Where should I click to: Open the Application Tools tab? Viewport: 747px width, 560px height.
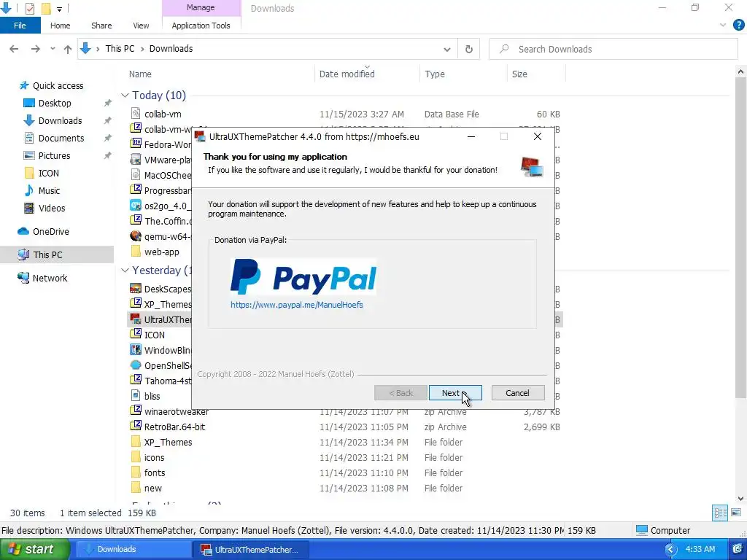click(201, 26)
